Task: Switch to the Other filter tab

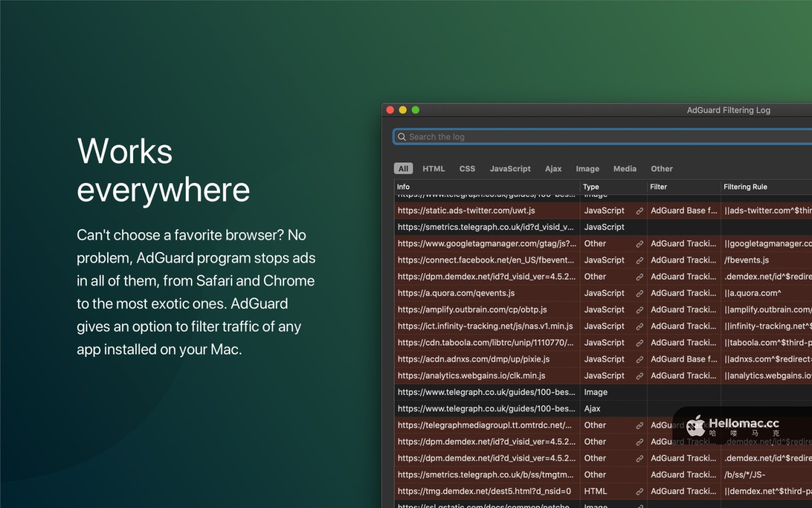Action: click(x=662, y=169)
